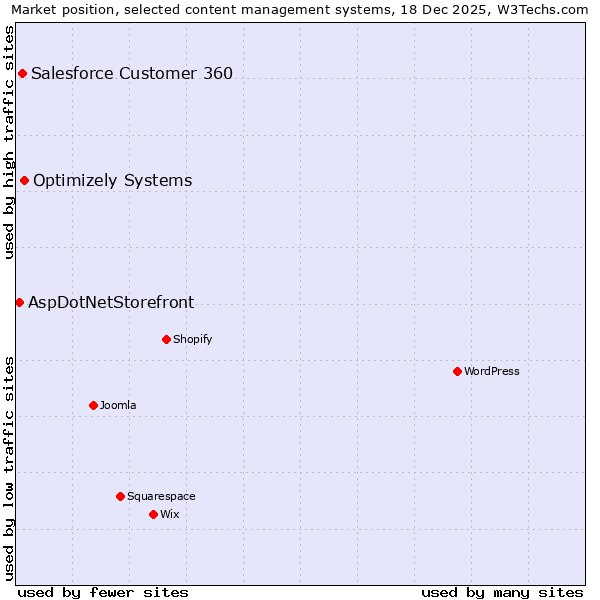Click the 'used by high traffic sites' axis label
Screen dimensions: 600x600
pyautogui.click(x=8, y=142)
